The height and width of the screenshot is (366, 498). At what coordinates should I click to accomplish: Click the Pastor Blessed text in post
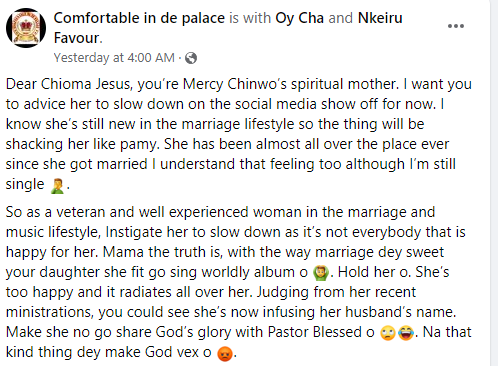pyautogui.click(x=315, y=332)
